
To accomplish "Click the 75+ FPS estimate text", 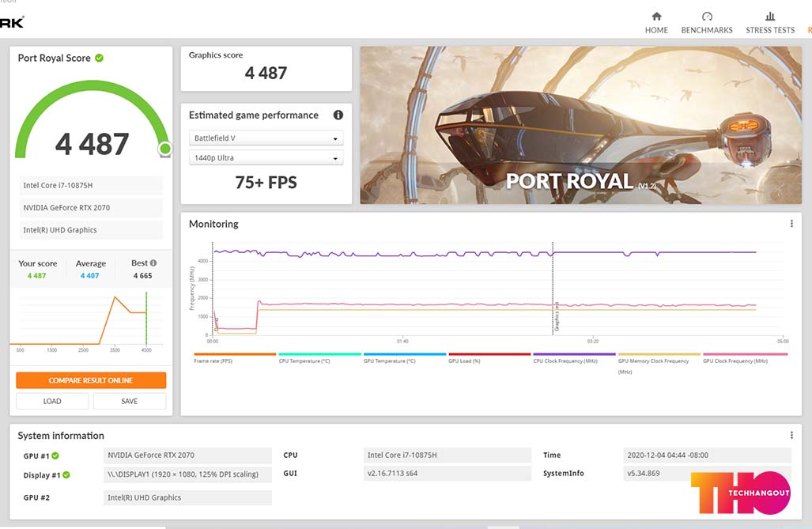I will click(266, 183).
